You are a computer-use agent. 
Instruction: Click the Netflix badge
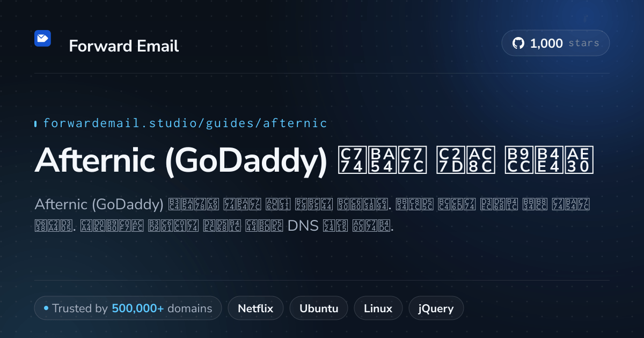click(255, 308)
